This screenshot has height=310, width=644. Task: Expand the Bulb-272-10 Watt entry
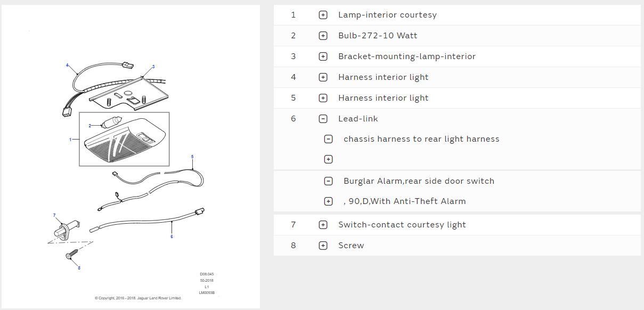tap(323, 36)
